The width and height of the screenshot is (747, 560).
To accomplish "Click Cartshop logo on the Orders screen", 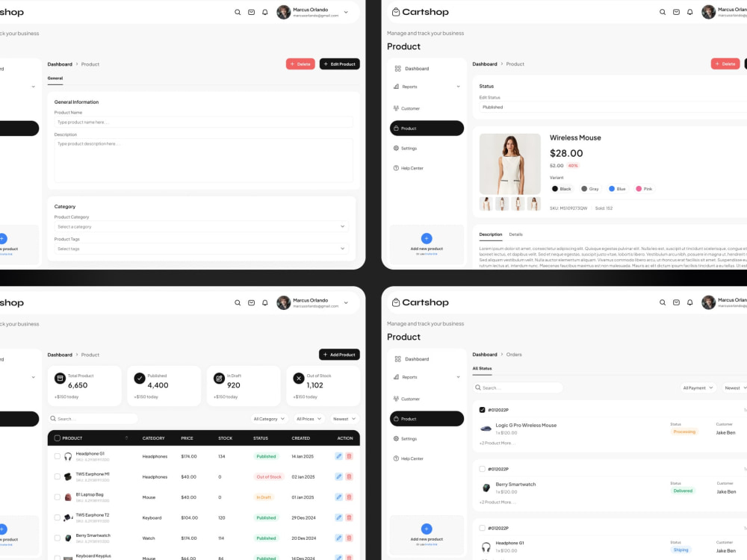I will pyautogui.click(x=420, y=302).
